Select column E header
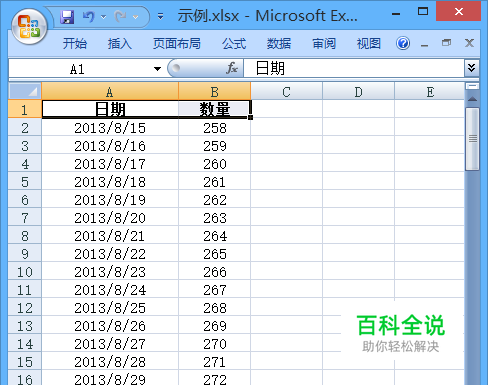The width and height of the screenshot is (488, 385). pyautogui.click(x=430, y=91)
